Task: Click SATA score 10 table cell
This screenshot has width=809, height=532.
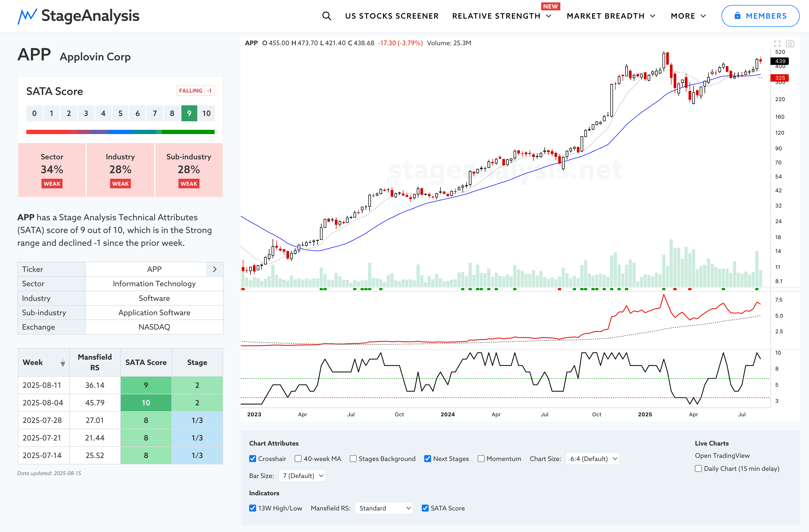Action: (x=146, y=403)
